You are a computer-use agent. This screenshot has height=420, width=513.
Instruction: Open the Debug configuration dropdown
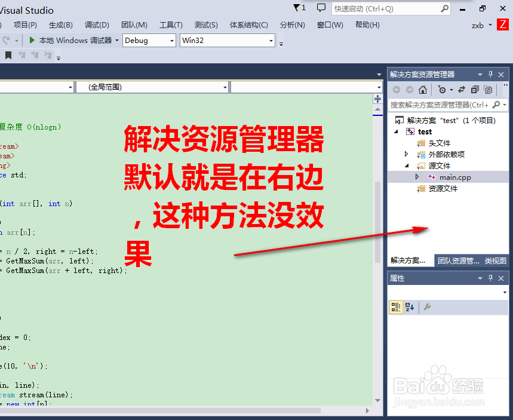pos(149,40)
